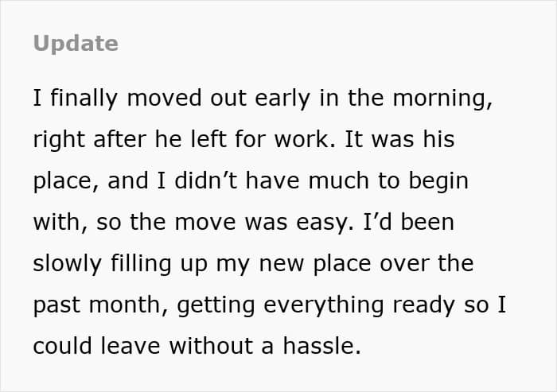
Task: Click the word "begin" ending third line
Action: (x=438, y=181)
